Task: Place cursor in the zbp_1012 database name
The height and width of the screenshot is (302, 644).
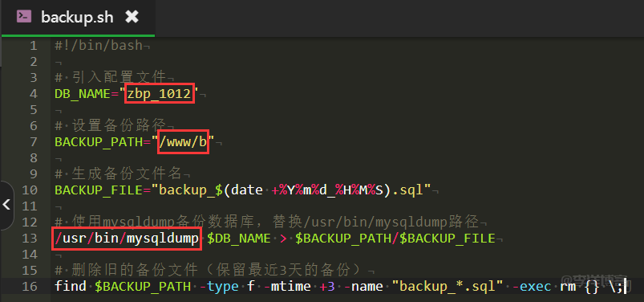Action: coord(160,94)
